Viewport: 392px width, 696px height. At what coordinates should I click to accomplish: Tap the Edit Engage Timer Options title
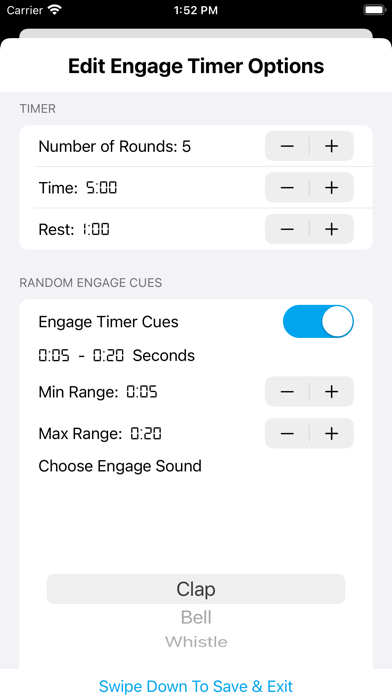(x=196, y=66)
